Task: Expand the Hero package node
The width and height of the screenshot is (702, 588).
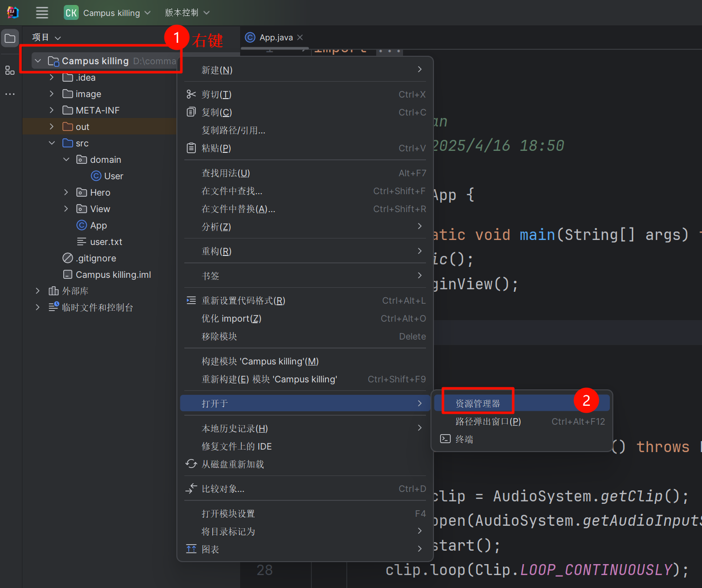Action: point(66,193)
